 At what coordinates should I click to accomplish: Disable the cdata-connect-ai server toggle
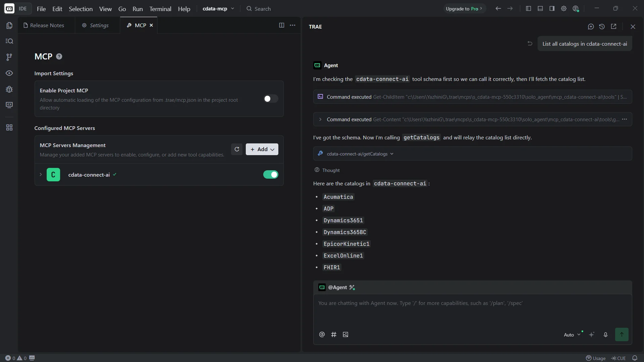tap(271, 175)
